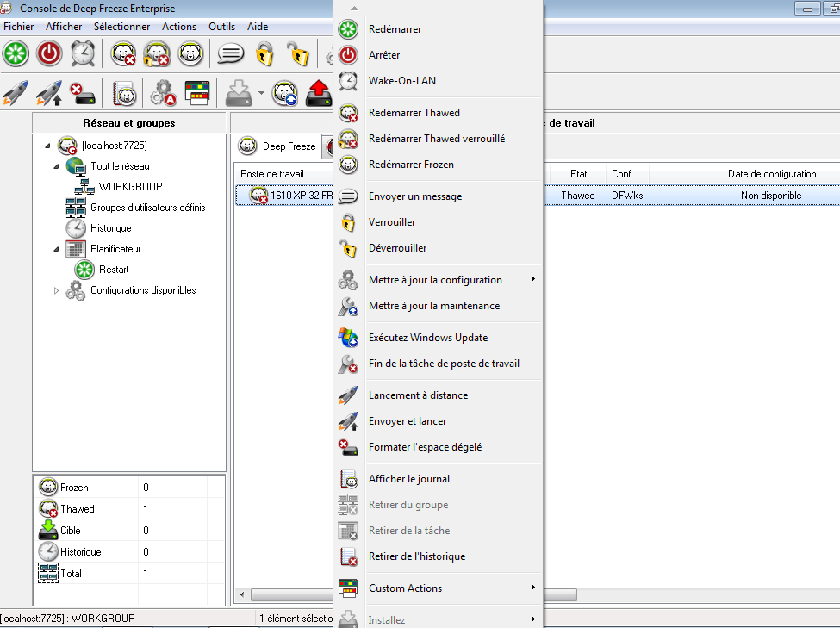The height and width of the screenshot is (628, 840).
Task: Click the Reboot Thawed Locked toolbar icon
Action: pyautogui.click(x=157, y=53)
